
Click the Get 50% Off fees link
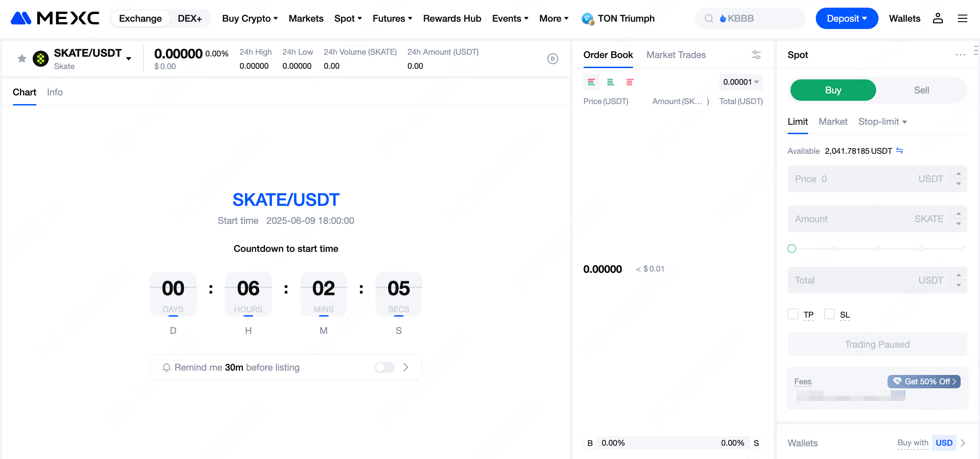(x=924, y=381)
